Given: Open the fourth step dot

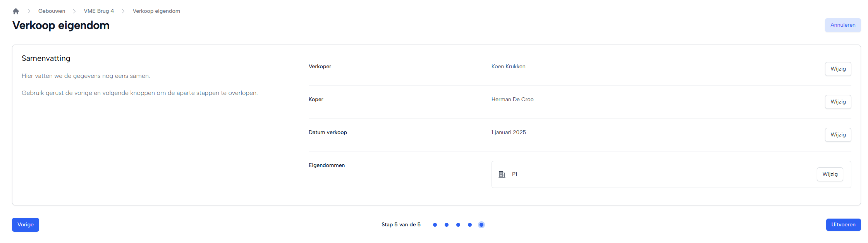Looking at the screenshot, I should click(470, 225).
